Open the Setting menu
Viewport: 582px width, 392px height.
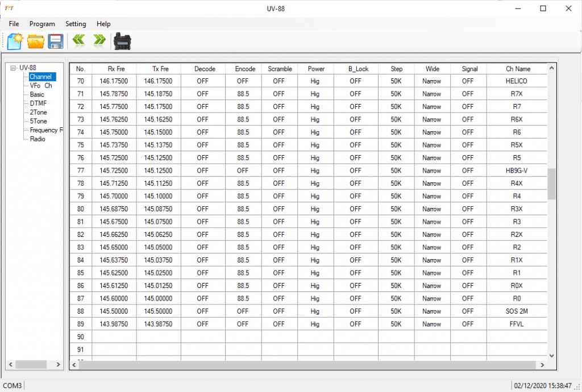[x=76, y=24]
